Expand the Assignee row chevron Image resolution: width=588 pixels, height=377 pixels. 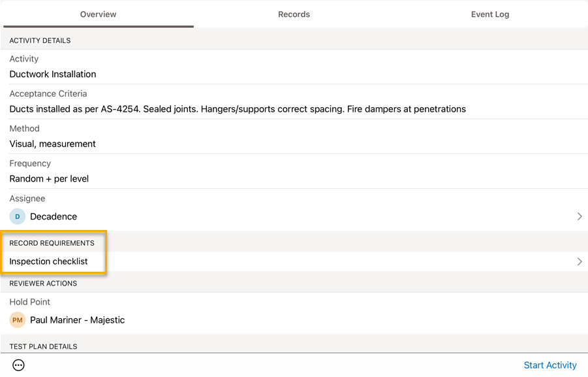[x=579, y=216]
